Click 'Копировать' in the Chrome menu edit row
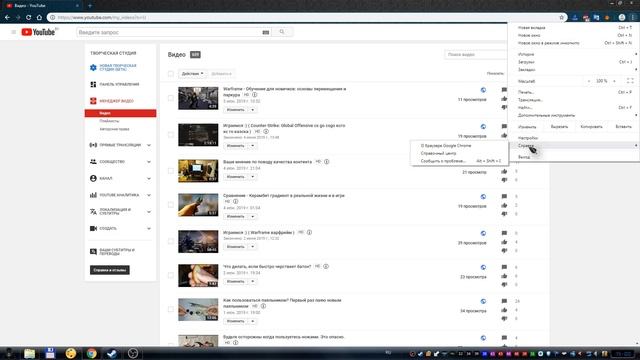Screen dimensions: 640x360 [x=591, y=127]
